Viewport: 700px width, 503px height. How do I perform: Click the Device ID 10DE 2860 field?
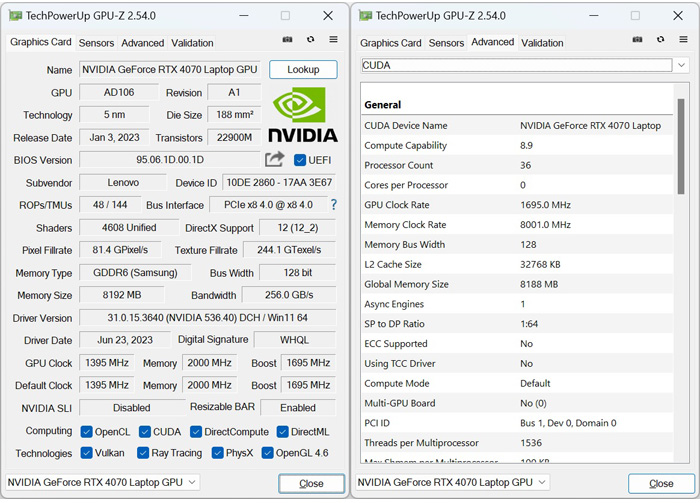click(279, 183)
